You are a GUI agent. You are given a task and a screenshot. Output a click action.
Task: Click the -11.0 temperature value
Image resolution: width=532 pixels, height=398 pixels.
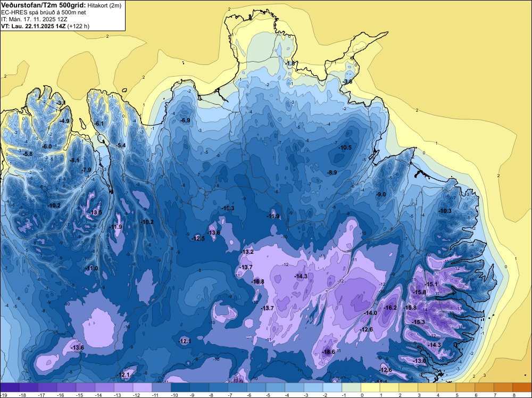pos(92,268)
